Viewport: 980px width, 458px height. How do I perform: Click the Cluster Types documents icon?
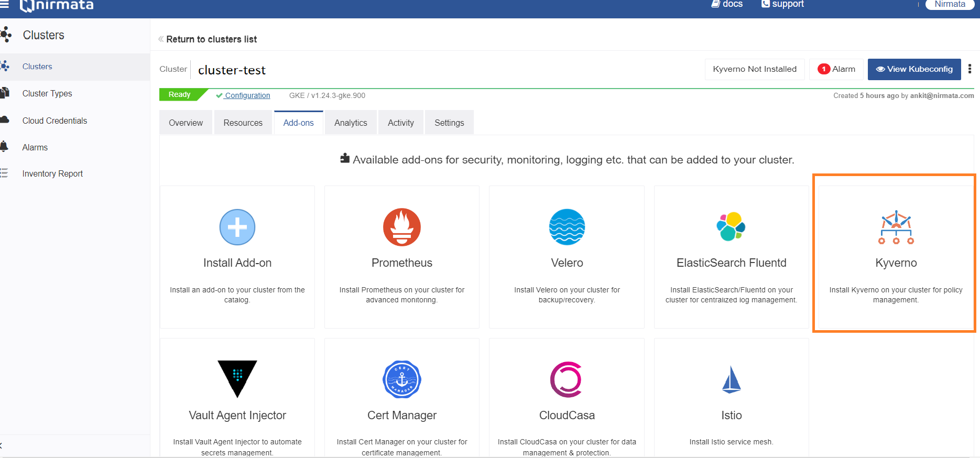pos(5,93)
